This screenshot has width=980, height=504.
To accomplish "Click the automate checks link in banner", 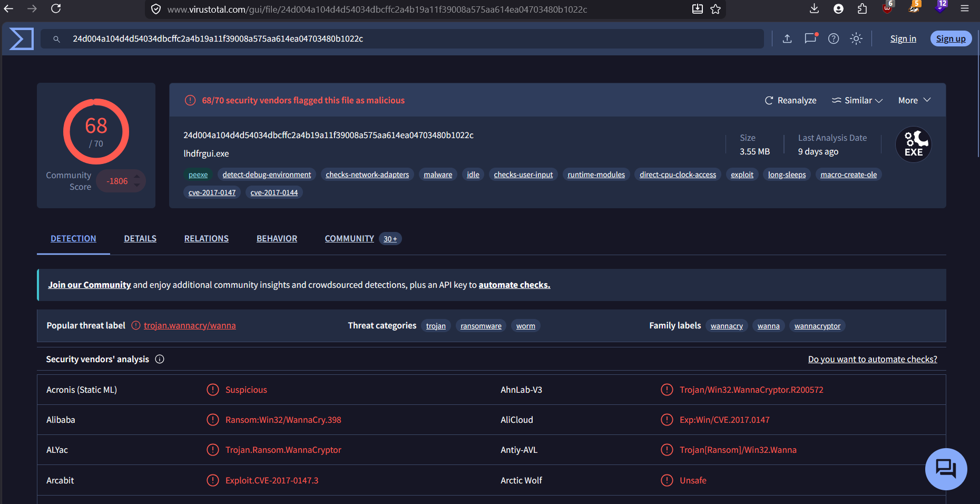I will (514, 285).
